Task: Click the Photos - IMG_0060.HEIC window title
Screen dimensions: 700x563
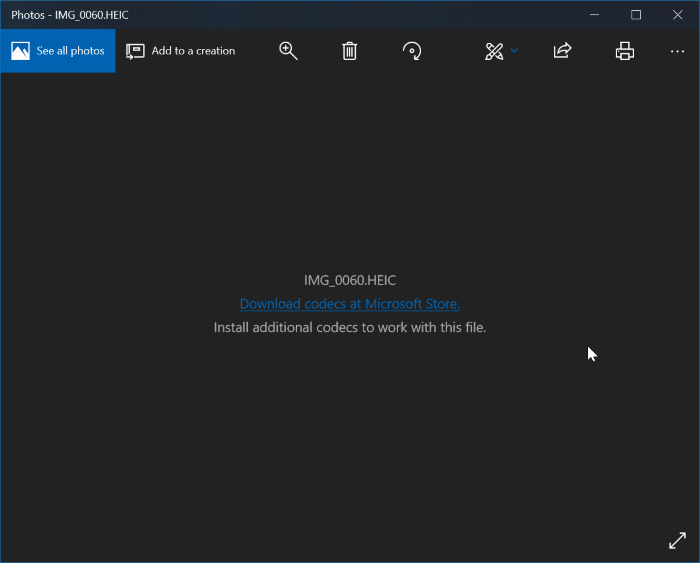Action: click(70, 15)
